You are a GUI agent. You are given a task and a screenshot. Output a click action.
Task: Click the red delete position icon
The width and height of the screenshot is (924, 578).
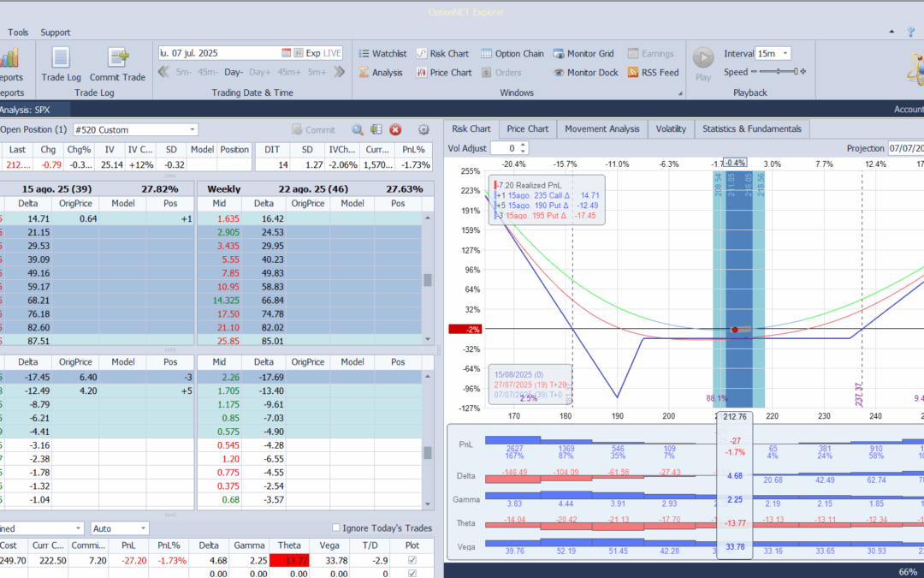point(395,130)
